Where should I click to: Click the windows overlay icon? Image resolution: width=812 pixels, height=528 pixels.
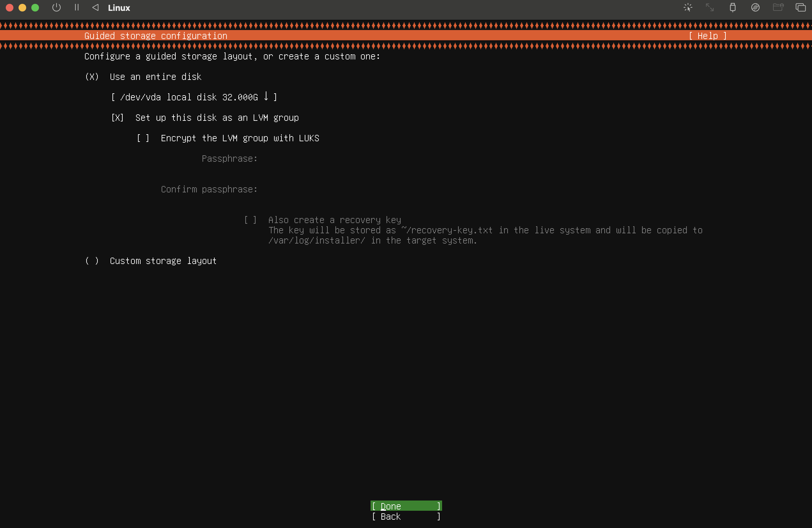[x=801, y=7]
